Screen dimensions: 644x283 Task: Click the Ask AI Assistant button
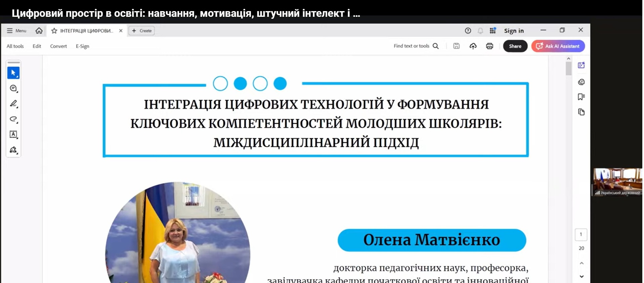click(x=558, y=46)
